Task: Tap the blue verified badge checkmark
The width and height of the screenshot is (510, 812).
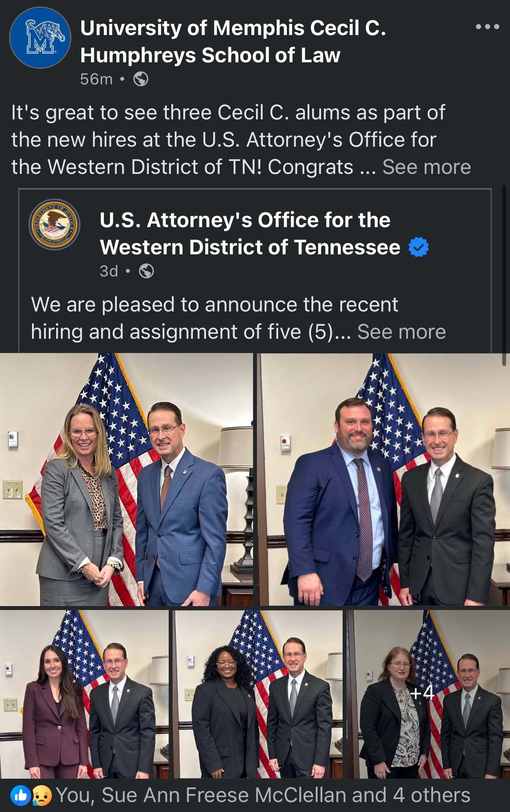Action: (x=419, y=247)
